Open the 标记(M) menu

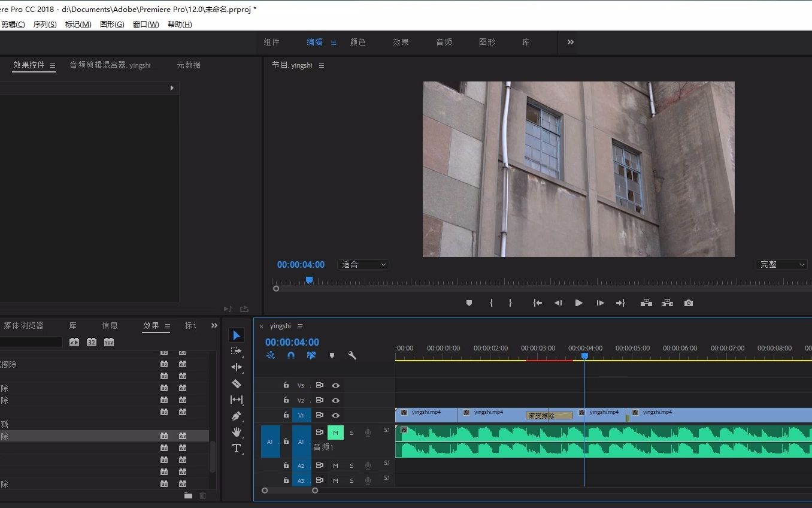click(x=78, y=25)
